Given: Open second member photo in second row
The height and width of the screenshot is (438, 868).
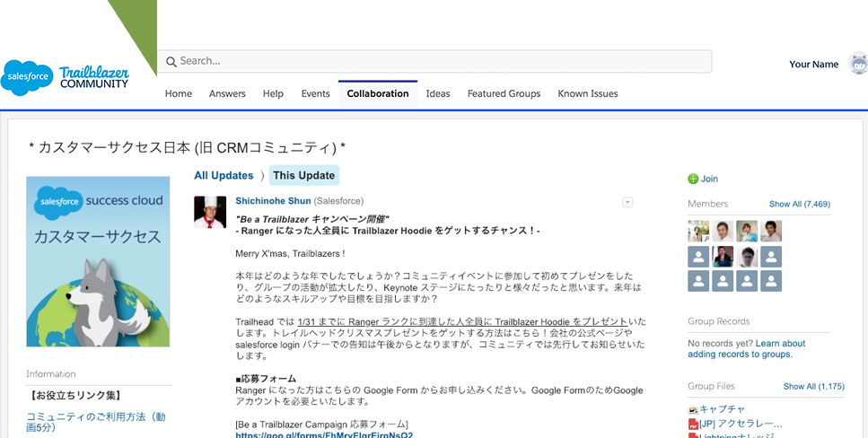Looking at the screenshot, I should (x=723, y=257).
